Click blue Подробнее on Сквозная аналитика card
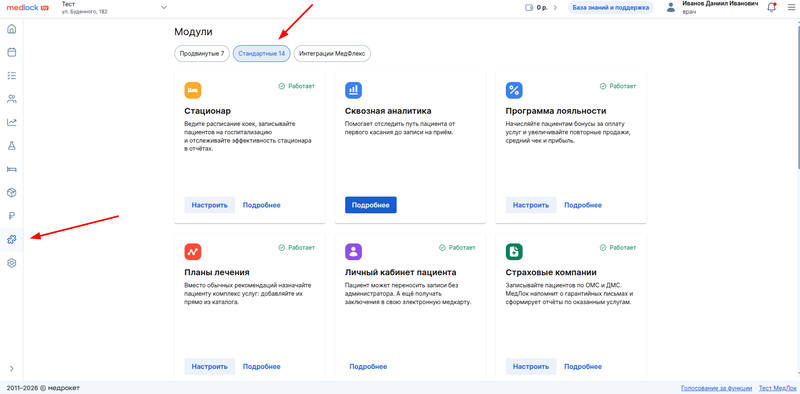800x394 pixels. coord(370,205)
